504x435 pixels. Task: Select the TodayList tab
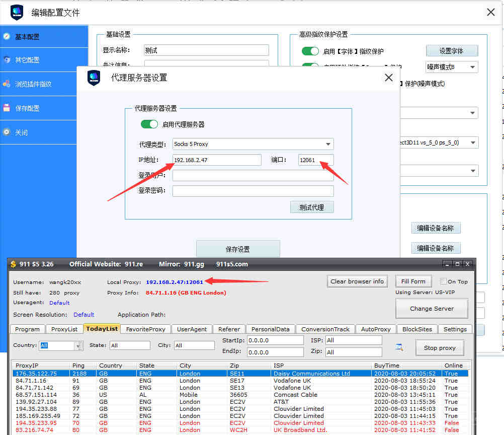click(102, 328)
